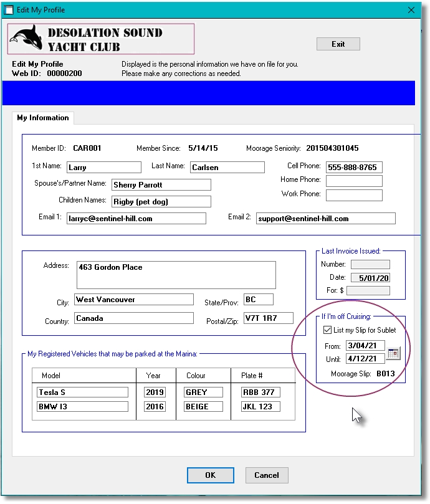
Task: Edit the Children Names field
Action: (x=161, y=202)
